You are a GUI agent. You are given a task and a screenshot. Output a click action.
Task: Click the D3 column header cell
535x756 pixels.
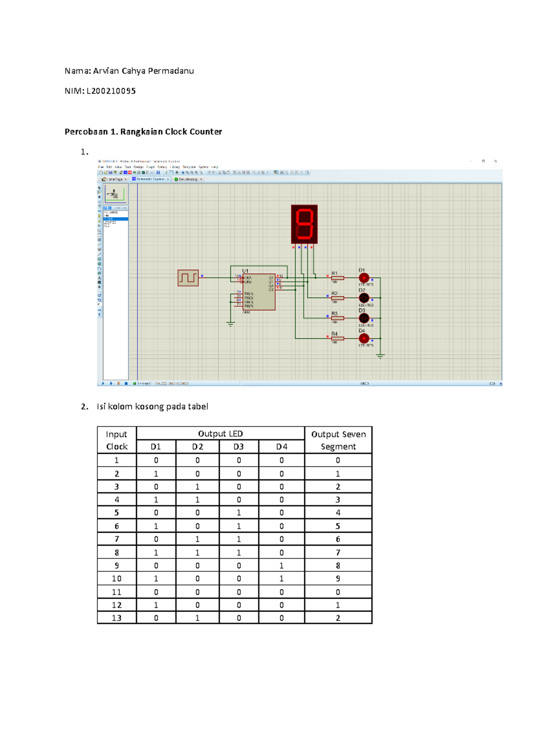coord(239,447)
